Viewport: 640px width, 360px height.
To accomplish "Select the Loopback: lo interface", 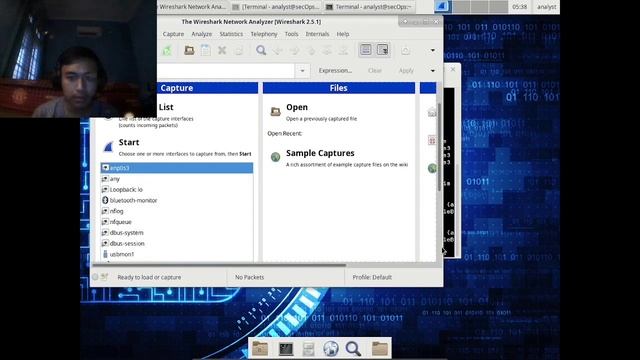I will (x=177, y=189).
